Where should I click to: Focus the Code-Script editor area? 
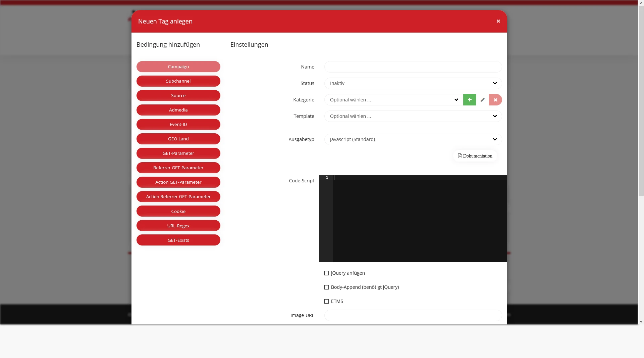419,218
